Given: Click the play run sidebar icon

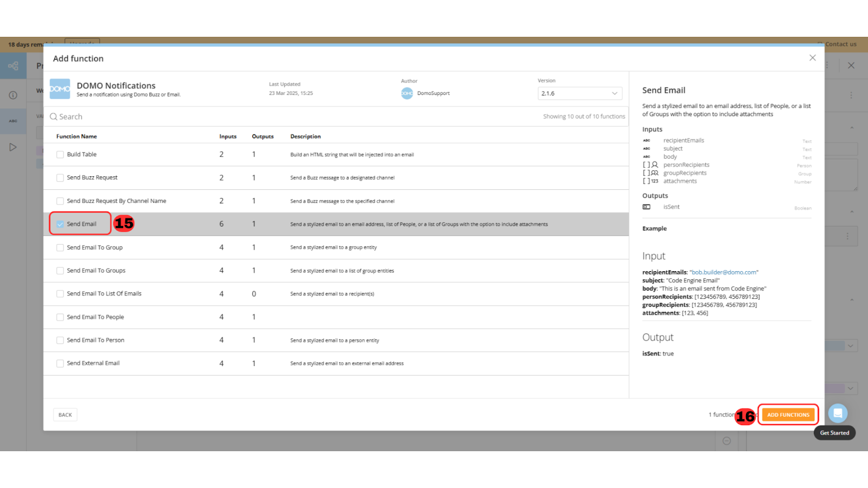Looking at the screenshot, I should point(13,147).
